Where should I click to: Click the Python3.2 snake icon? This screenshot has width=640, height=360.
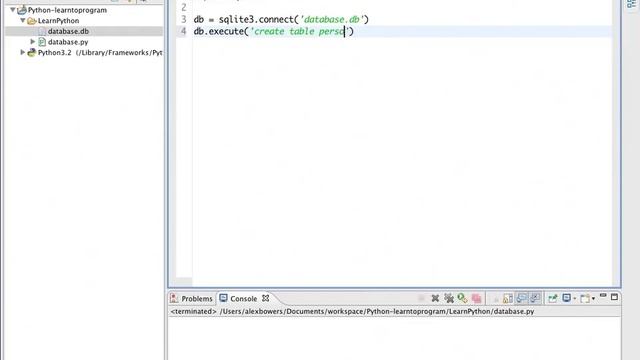(32, 53)
